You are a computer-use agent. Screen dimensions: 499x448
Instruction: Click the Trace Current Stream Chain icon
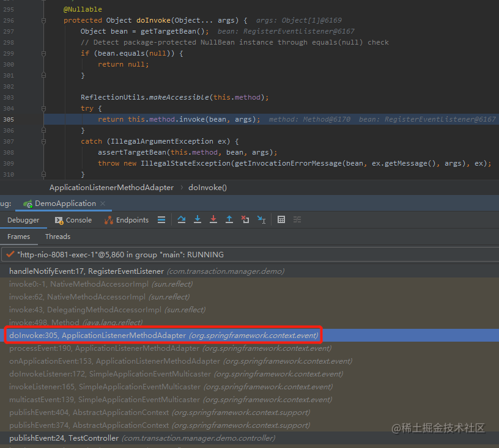coord(297,219)
